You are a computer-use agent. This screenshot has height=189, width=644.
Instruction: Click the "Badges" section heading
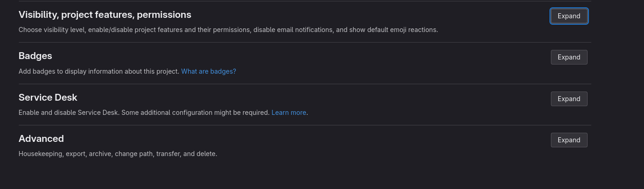coord(35,56)
